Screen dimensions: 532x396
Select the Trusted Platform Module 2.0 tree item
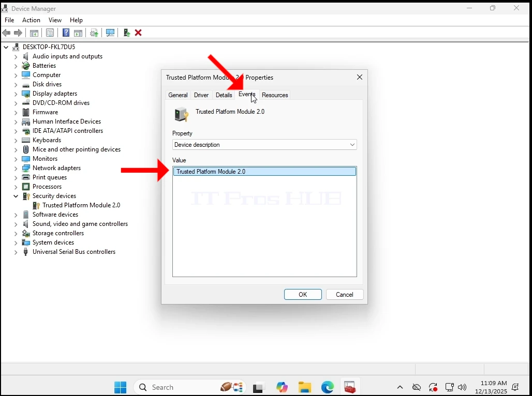tap(81, 205)
